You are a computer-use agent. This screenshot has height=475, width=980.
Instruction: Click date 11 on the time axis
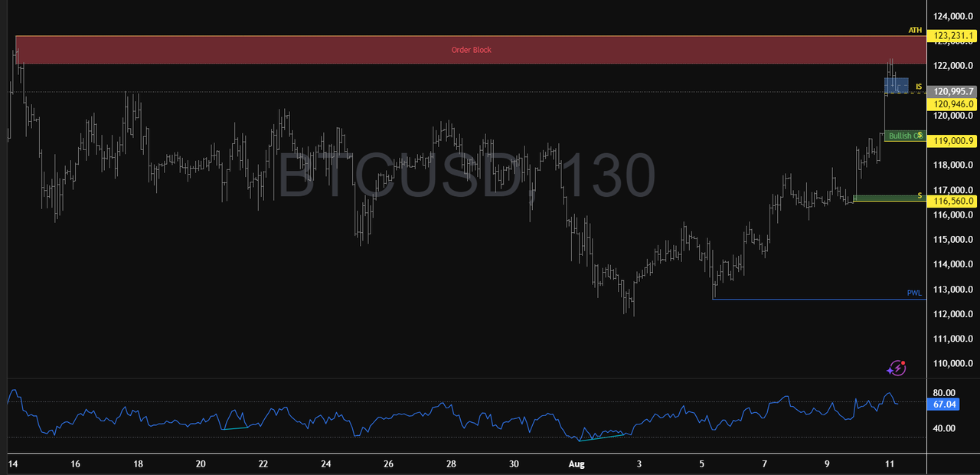[x=890, y=464]
